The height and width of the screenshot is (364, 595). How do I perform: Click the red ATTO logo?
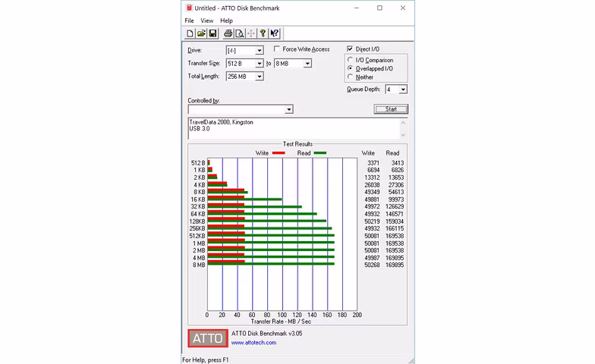[208, 338]
